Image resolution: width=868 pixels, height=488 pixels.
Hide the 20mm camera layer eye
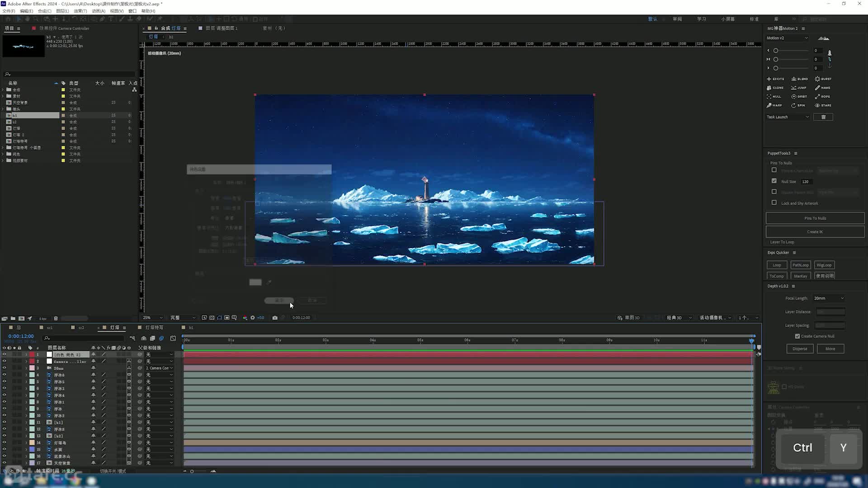pos(5,368)
